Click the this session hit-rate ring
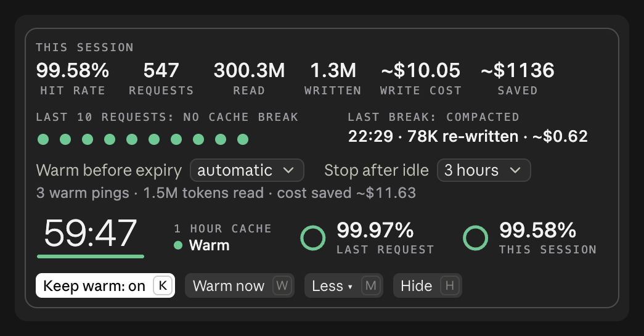The height and width of the screenshot is (336, 644). point(476,238)
